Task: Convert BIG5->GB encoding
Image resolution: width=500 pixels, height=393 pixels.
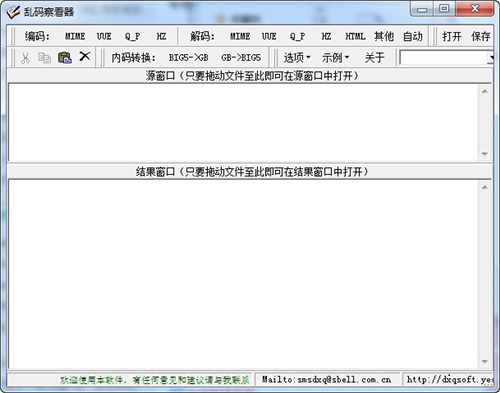Action: (x=188, y=58)
